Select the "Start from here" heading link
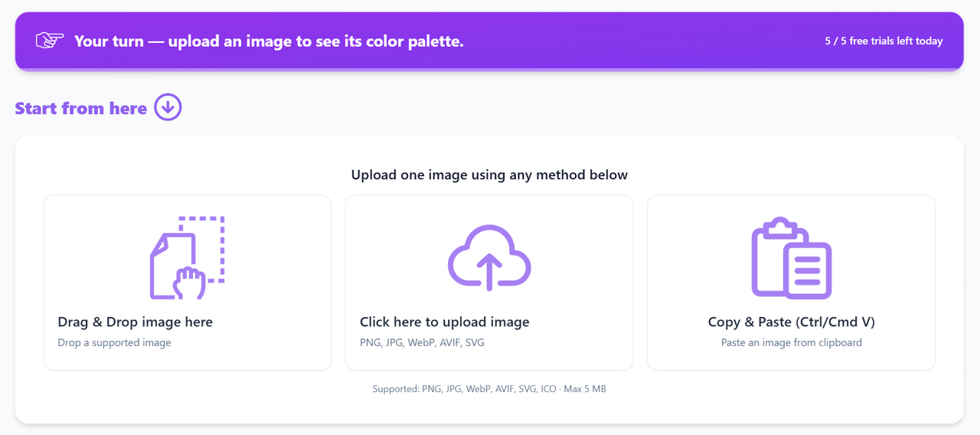This screenshot has width=980, height=435. point(81,108)
